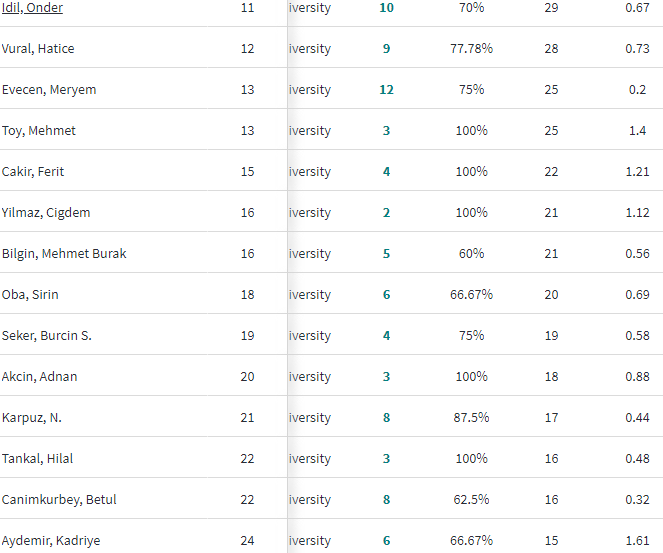
Task: Select Tankal, Hilal author name
Action: [x=38, y=459]
